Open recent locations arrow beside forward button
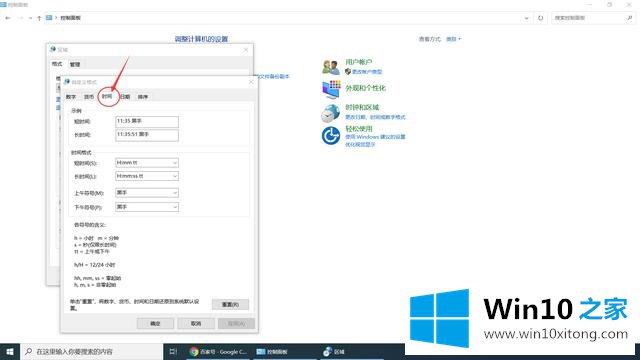 [x=30, y=18]
